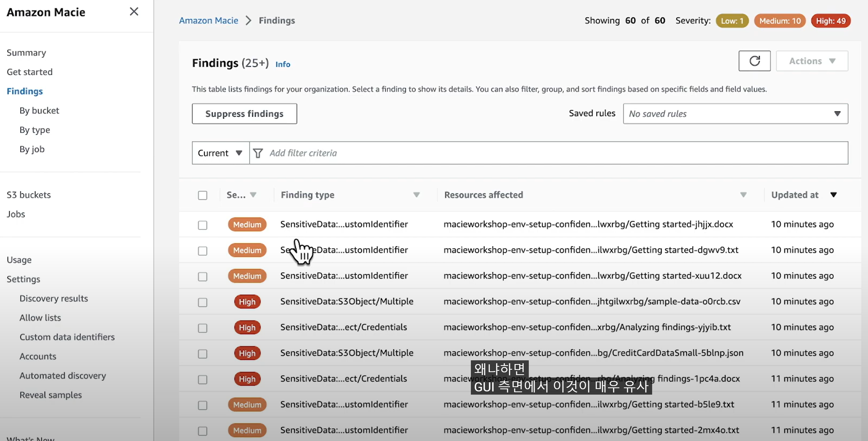Click the Resources affected column filter arrow

tap(743, 195)
